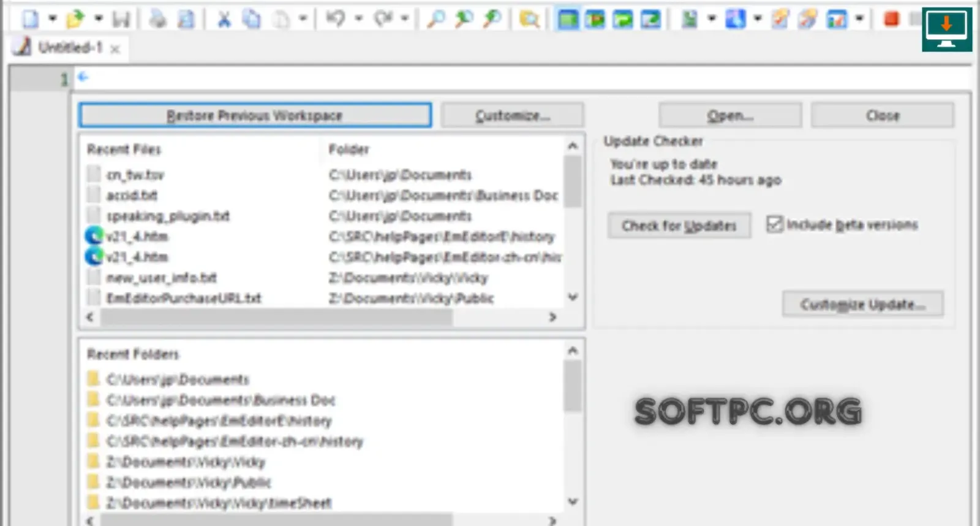Click the Open... button

pyautogui.click(x=730, y=115)
